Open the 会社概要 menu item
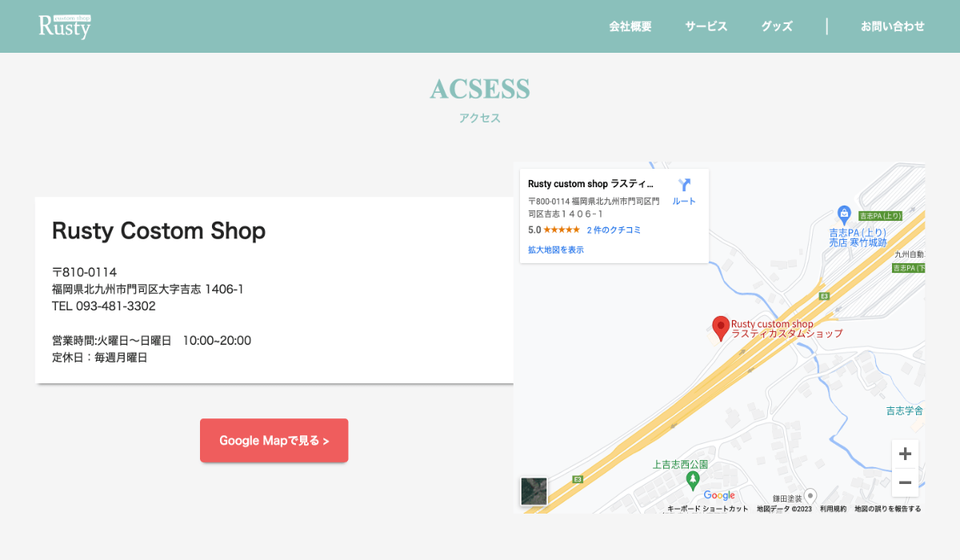Image resolution: width=960 pixels, height=560 pixels. (x=630, y=26)
